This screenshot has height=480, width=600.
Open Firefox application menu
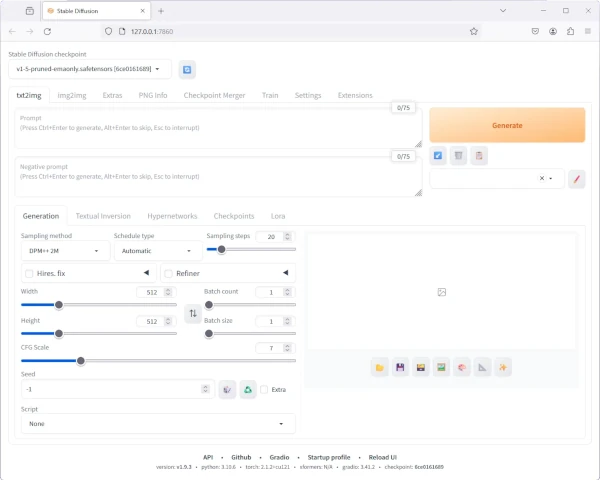(x=588, y=31)
